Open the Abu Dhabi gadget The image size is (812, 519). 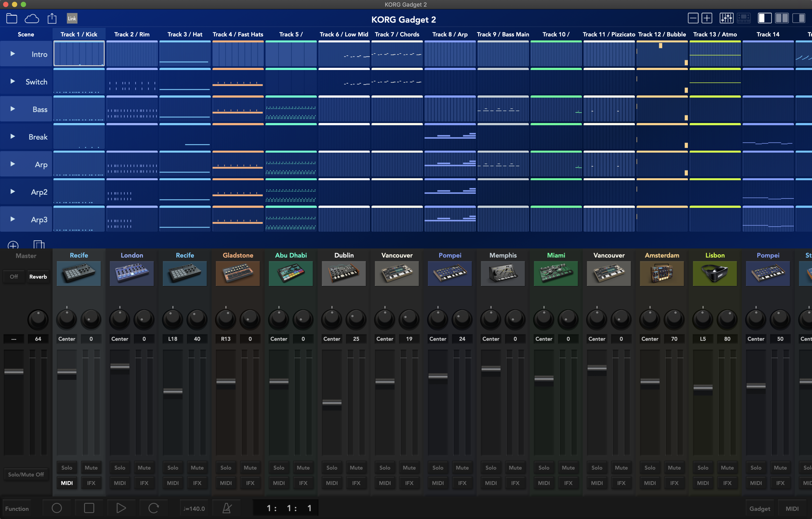pos(291,273)
